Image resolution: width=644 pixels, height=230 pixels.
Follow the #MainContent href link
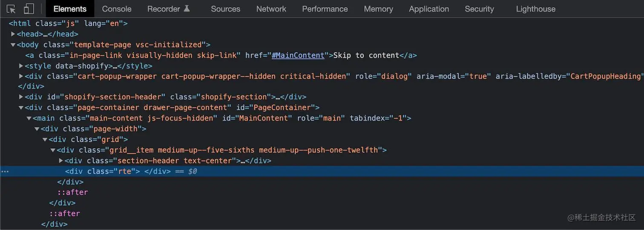[x=298, y=55]
